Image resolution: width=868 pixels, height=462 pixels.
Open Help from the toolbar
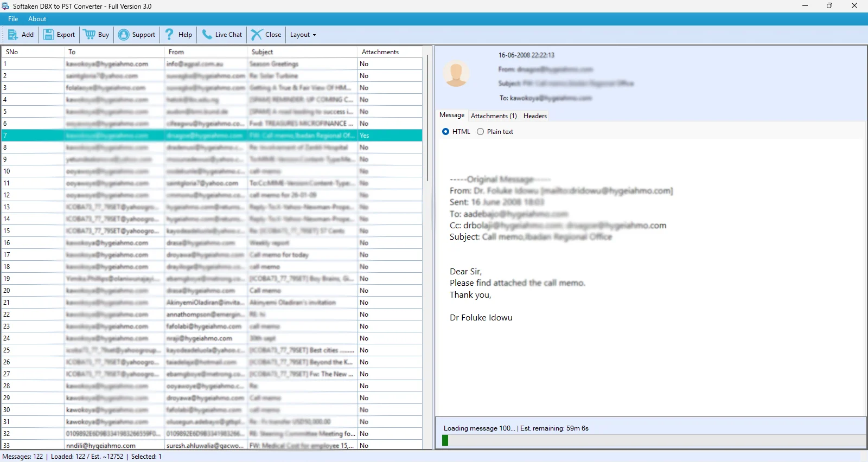178,35
